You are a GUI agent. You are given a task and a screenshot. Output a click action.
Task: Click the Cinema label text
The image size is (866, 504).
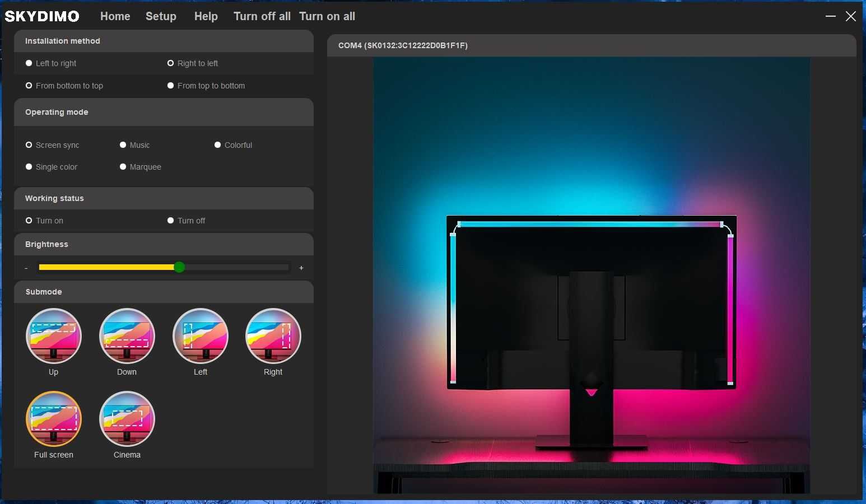click(127, 455)
